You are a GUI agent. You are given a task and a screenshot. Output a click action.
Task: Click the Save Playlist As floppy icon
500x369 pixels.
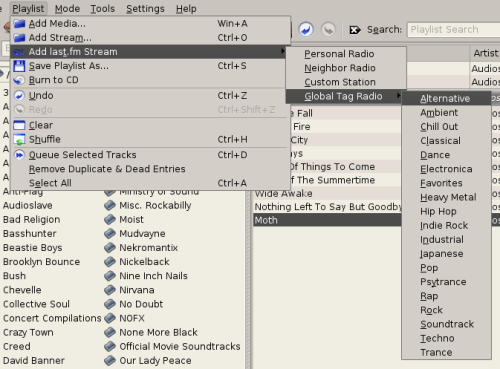tap(19, 66)
